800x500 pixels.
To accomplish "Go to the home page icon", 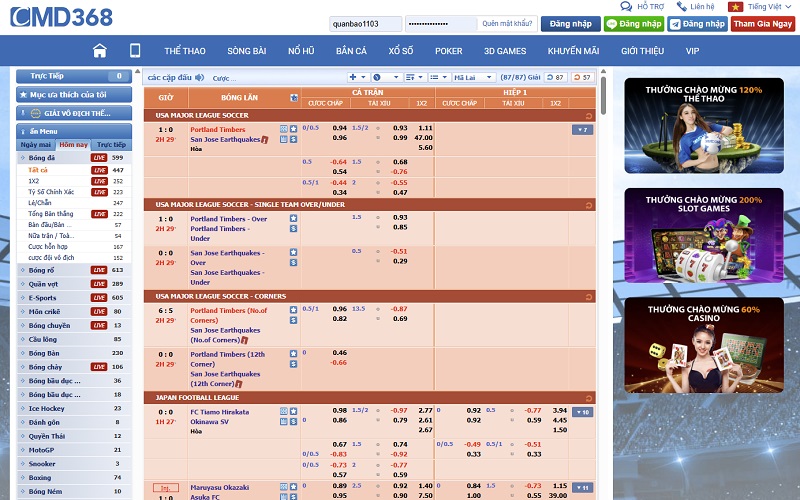I will point(100,51).
